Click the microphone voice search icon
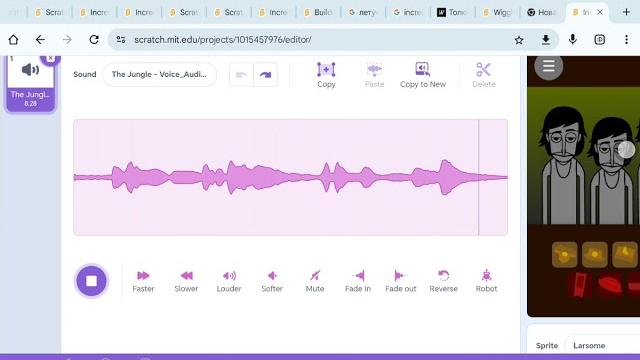Viewport: 640px width, 360px height. [573, 40]
